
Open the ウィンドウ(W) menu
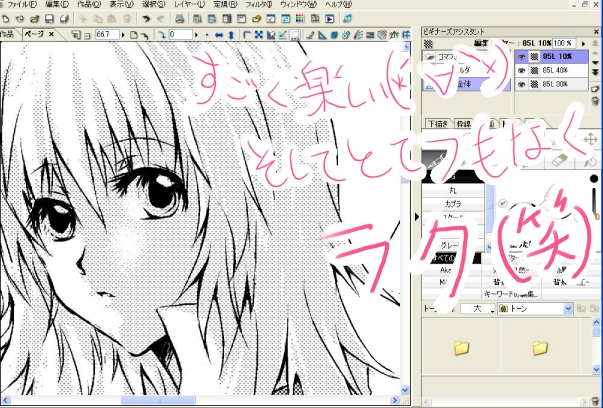[298, 4]
